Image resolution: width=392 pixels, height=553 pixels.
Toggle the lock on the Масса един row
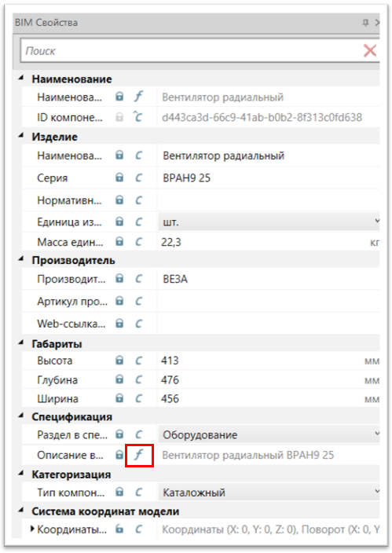[119, 242]
